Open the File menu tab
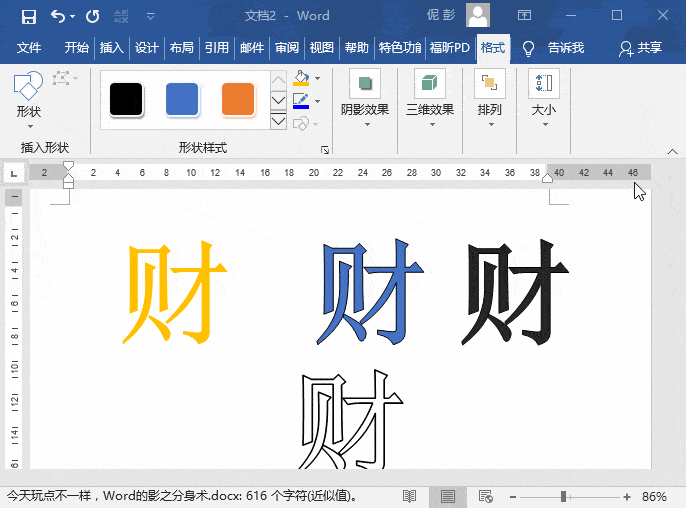Image resolution: width=686 pixels, height=508 pixels. click(29, 48)
